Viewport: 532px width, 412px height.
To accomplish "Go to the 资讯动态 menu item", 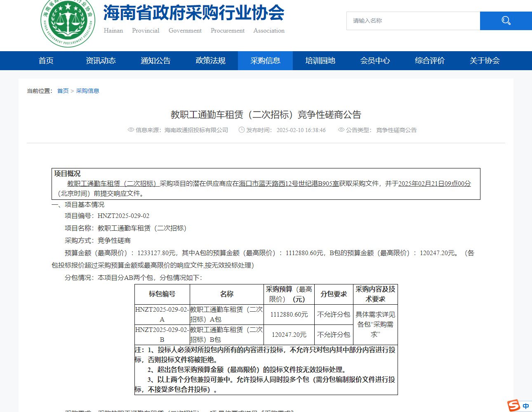I will pyautogui.click(x=101, y=61).
